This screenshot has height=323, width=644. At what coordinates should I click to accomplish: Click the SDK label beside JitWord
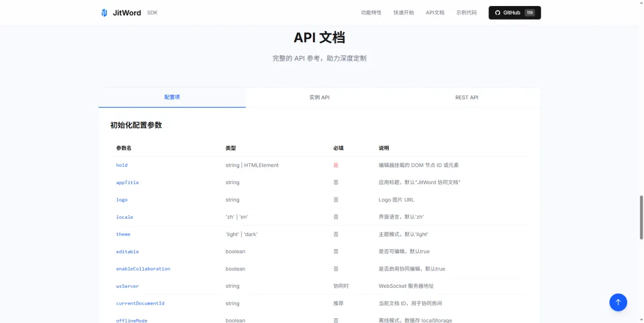(x=153, y=13)
